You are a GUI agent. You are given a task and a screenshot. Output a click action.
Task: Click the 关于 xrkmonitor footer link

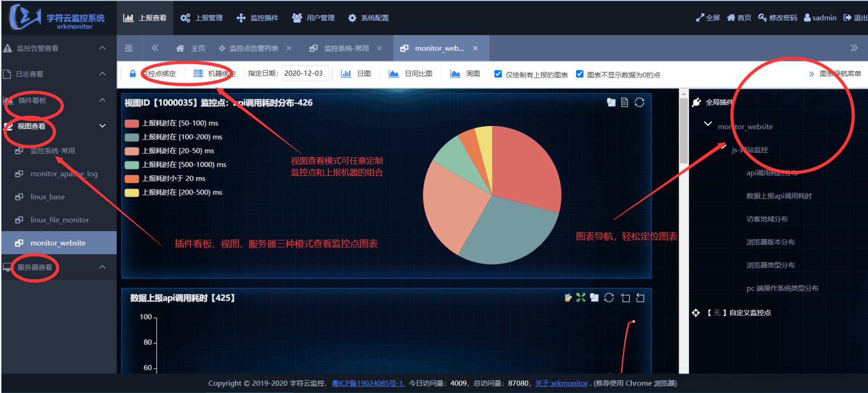(x=561, y=383)
